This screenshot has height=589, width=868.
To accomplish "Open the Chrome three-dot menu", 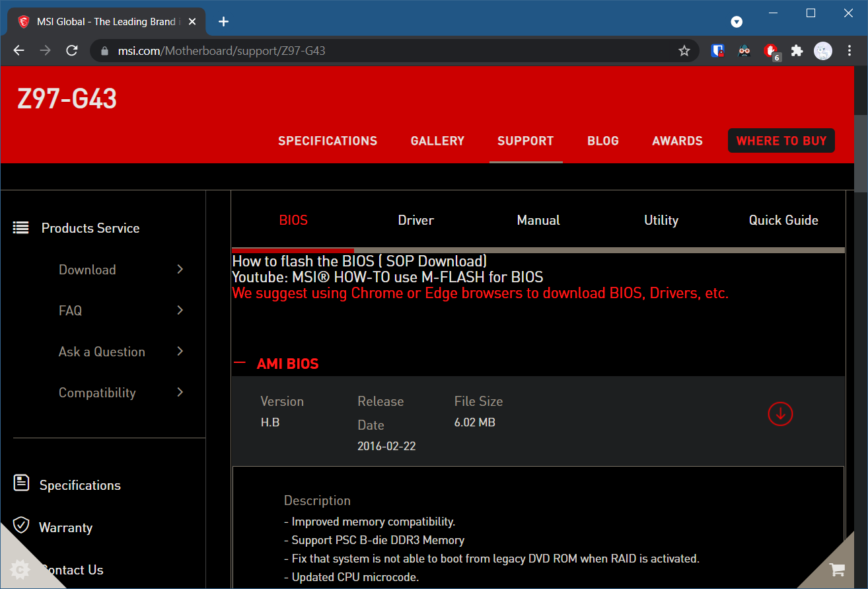I will coord(850,50).
